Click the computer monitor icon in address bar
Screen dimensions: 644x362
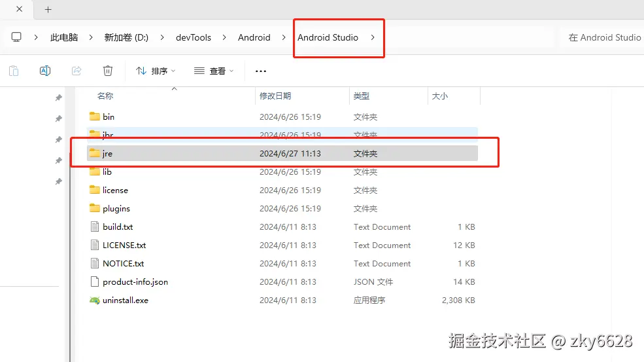16,37
